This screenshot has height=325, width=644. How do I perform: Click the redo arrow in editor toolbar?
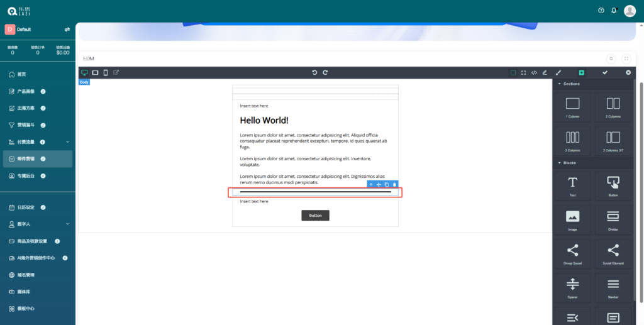pyautogui.click(x=325, y=73)
